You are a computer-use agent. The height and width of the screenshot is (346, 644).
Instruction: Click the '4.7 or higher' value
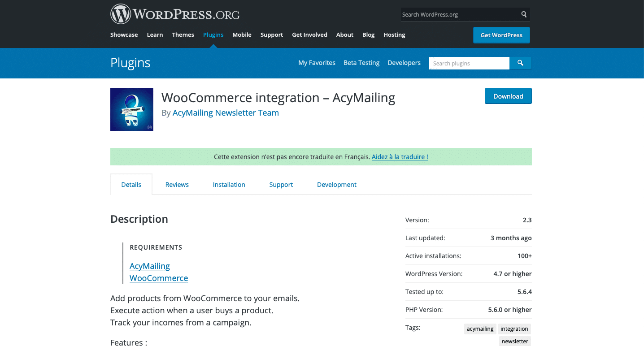[x=513, y=274]
